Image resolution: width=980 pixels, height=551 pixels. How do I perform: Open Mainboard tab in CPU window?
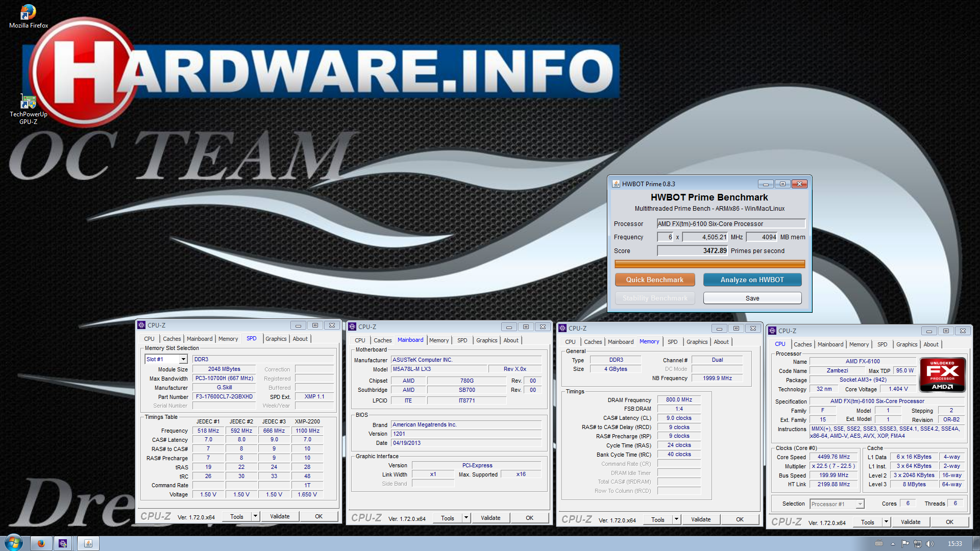(830, 344)
